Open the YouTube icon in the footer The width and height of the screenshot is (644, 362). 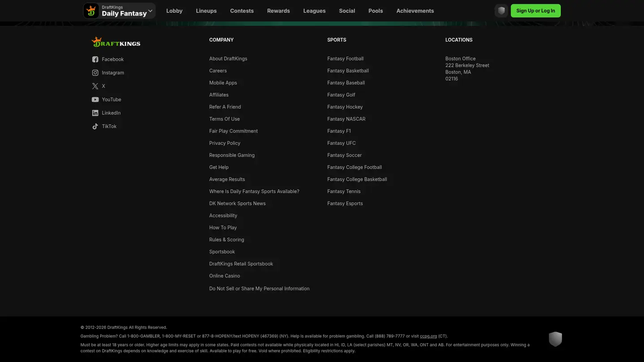pos(95,100)
